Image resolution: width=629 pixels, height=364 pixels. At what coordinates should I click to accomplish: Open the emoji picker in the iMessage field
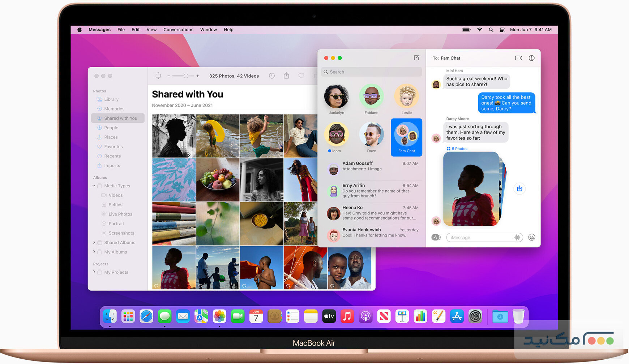[531, 237]
